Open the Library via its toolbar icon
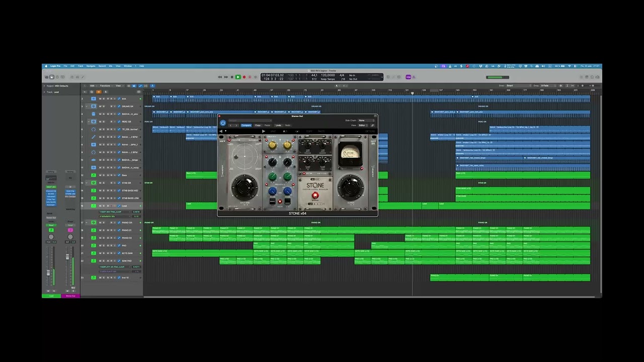Screen dimensions: 644x362 47,77
